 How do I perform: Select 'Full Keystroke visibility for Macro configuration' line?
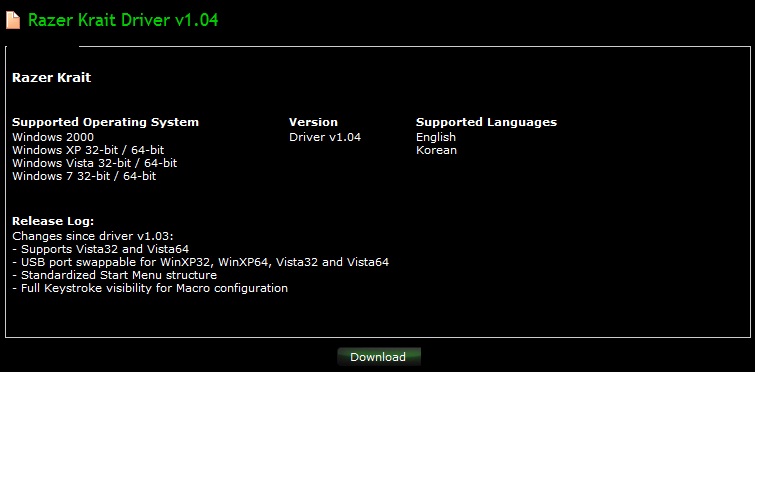pos(150,288)
